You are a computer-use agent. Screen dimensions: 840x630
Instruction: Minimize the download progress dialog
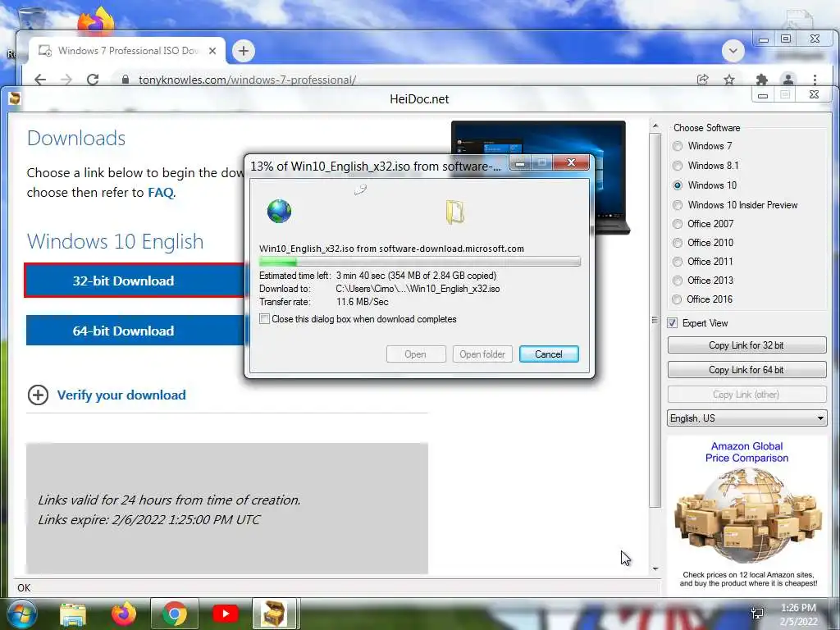[519, 163]
